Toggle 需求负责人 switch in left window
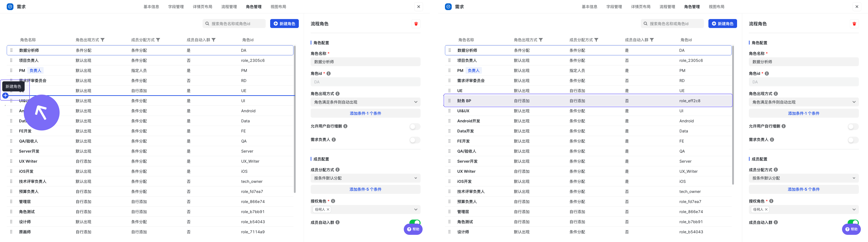Screen dimensions: 868x242 415,140
